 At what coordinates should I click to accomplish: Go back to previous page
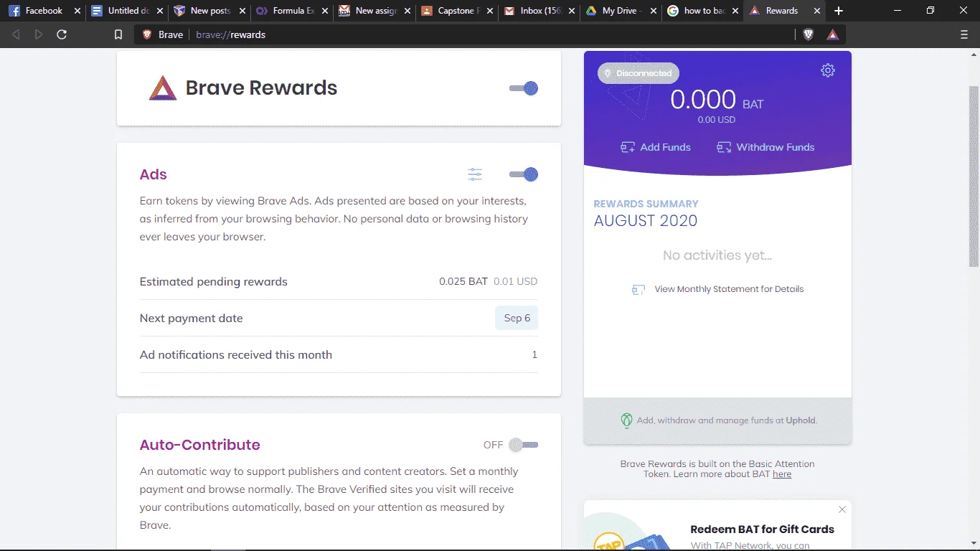pos(17,34)
